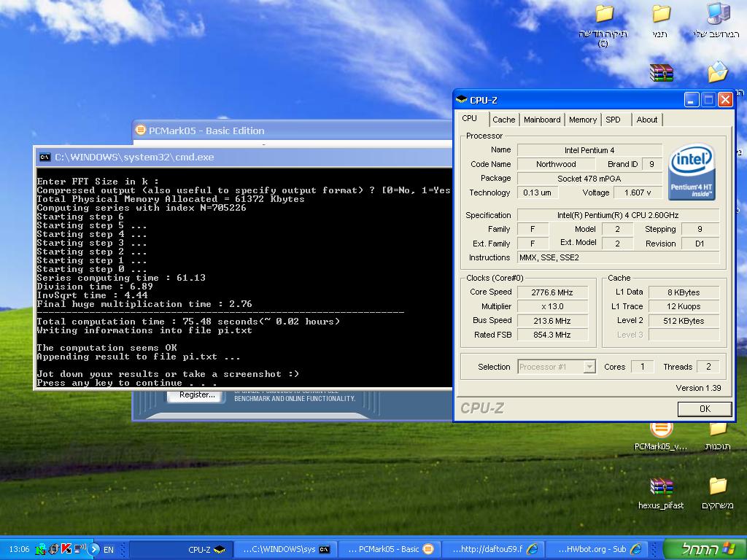Image resolution: width=747 pixels, height=560 pixels.
Task: Switch to daftou59 Internet Explorer taskbar button
Action: point(494,549)
